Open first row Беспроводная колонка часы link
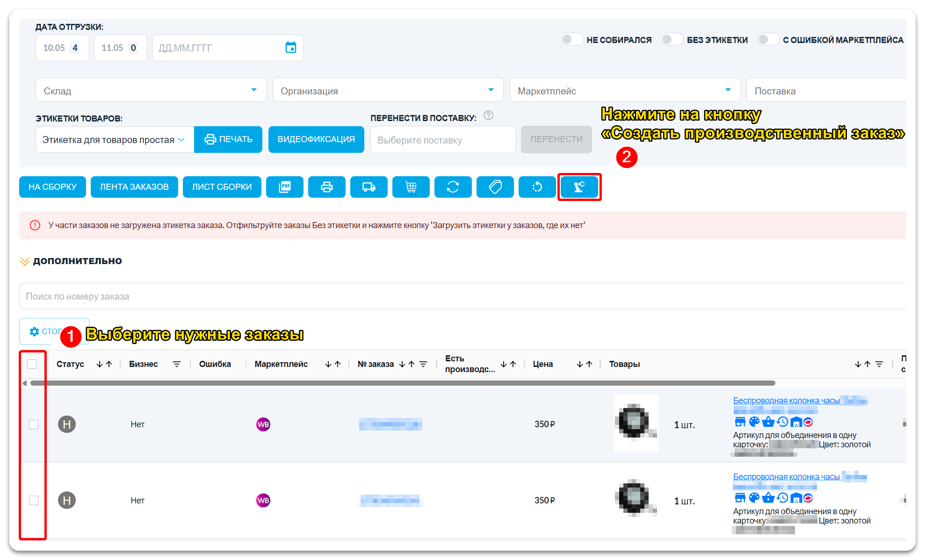The width and height of the screenshot is (925, 560). tap(786, 401)
